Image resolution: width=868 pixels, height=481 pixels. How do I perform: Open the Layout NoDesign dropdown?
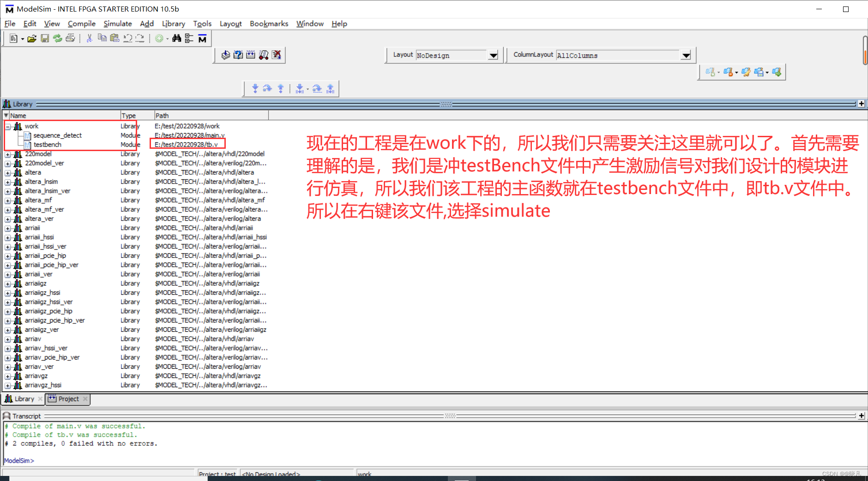pyautogui.click(x=493, y=55)
